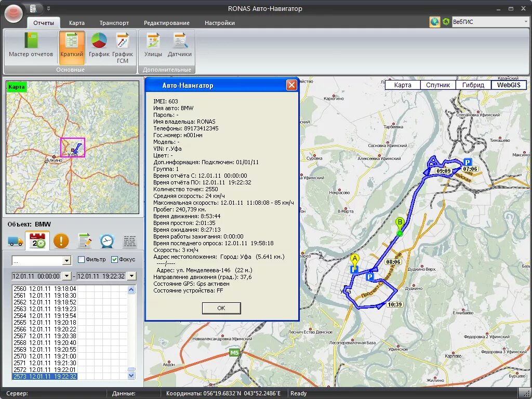Expand the ВебГИС map source dropdown
This screenshot has height=399, width=532.
pos(526,22)
